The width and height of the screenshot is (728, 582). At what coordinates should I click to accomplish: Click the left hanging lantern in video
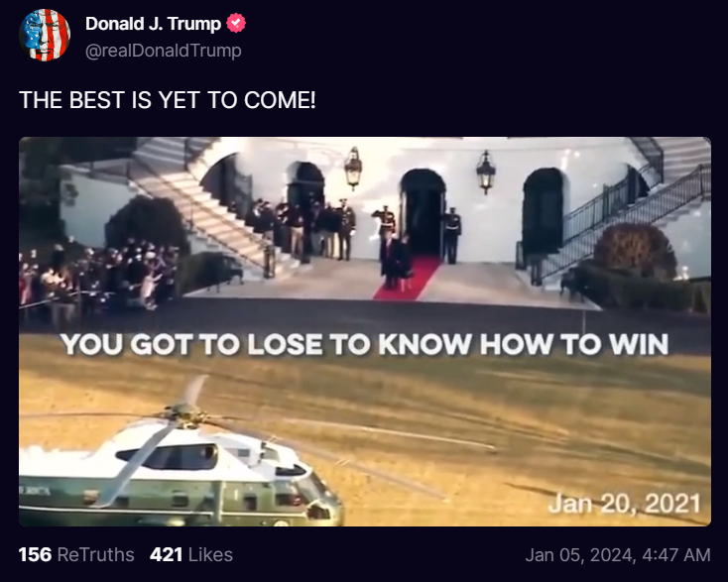pos(353,168)
